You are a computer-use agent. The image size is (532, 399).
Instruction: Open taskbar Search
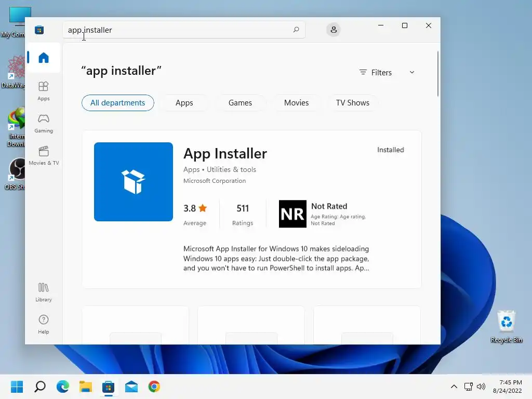(39, 387)
